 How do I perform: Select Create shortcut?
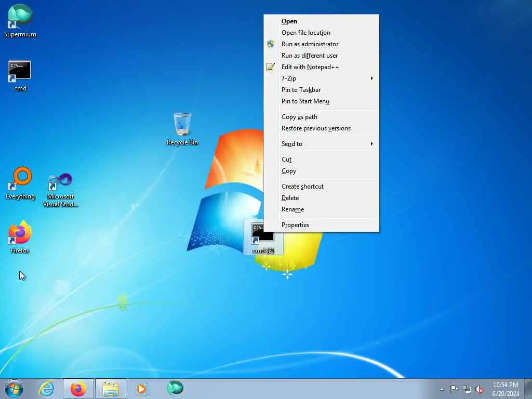(321, 187)
